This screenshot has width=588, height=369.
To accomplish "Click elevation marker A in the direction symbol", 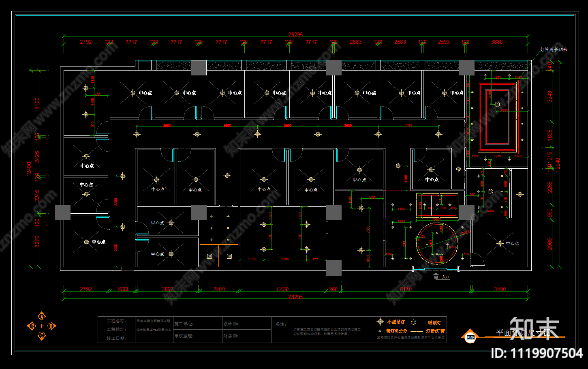I will click(x=41, y=316).
